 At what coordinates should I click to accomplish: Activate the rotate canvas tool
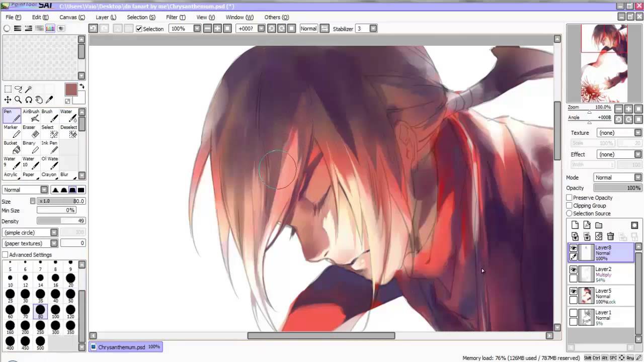coord(29,100)
